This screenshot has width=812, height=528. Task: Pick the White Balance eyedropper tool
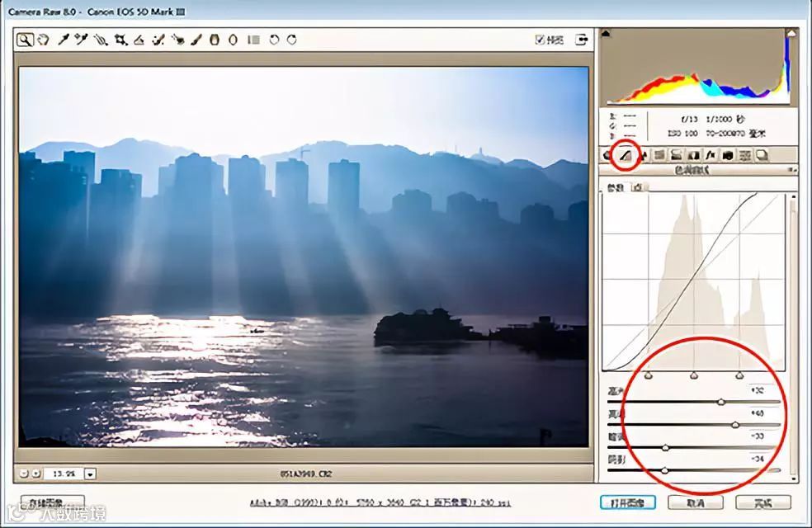click(64, 40)
